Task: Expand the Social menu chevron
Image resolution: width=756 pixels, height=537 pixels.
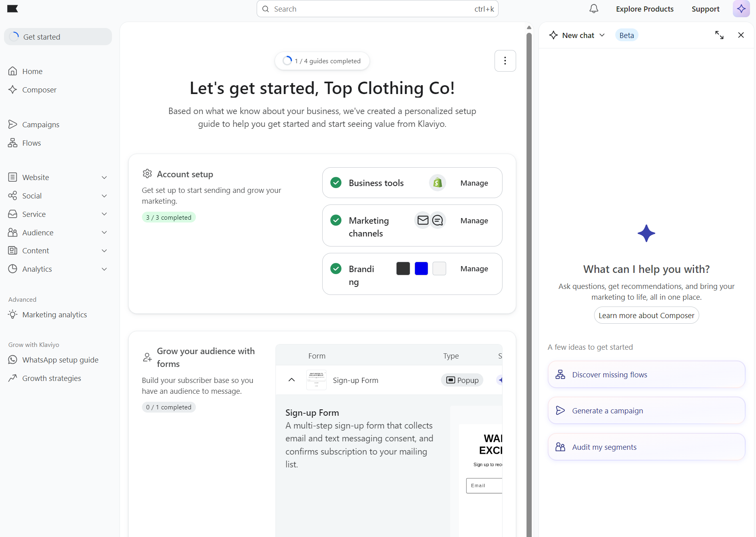Action: click(104, 196)
